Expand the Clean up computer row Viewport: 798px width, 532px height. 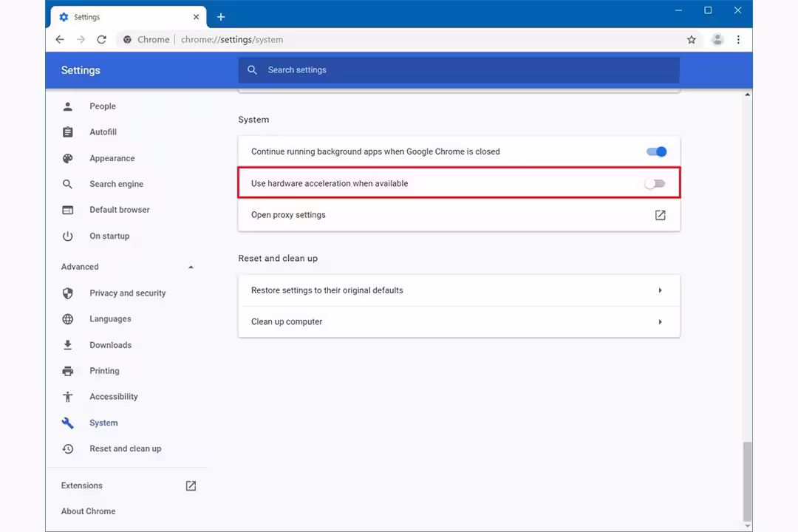660,322
